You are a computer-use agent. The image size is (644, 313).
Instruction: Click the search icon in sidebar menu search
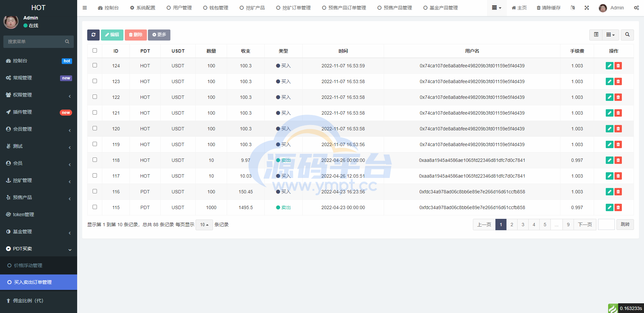coord(67,42)
